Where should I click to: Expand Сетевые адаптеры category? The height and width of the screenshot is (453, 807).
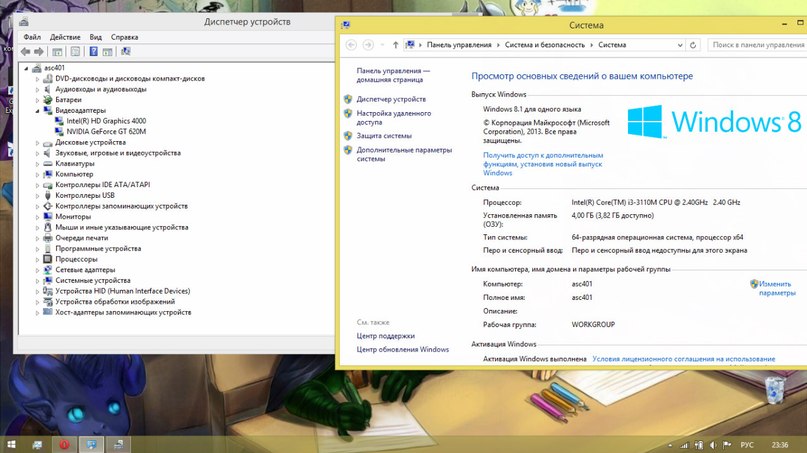click(x=37, y=270)
